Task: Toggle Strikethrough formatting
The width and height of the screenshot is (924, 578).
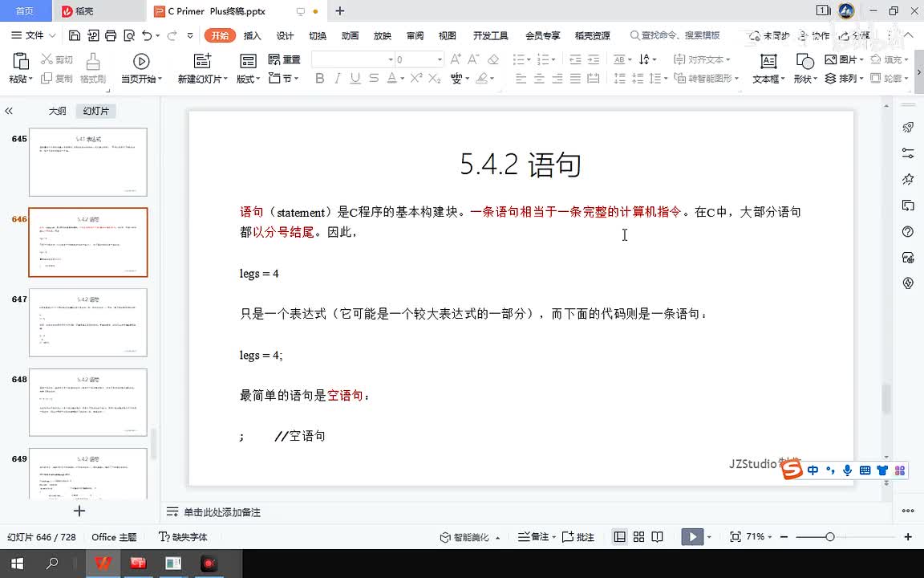Action: click(374, 78)
